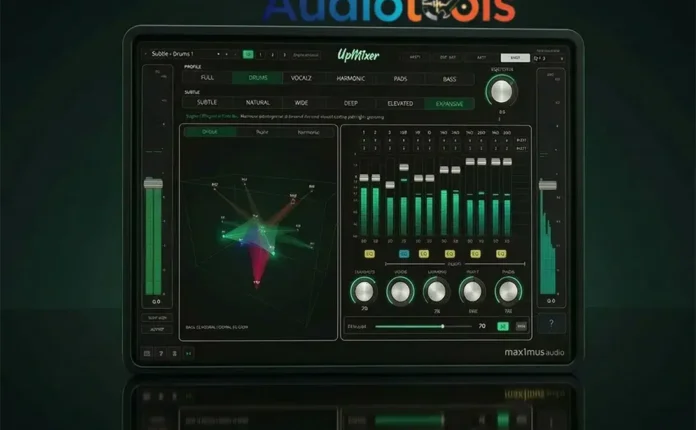Choose the ELEVATED style option
Viewport: 696px width, 430px height.
pos(400,104)
